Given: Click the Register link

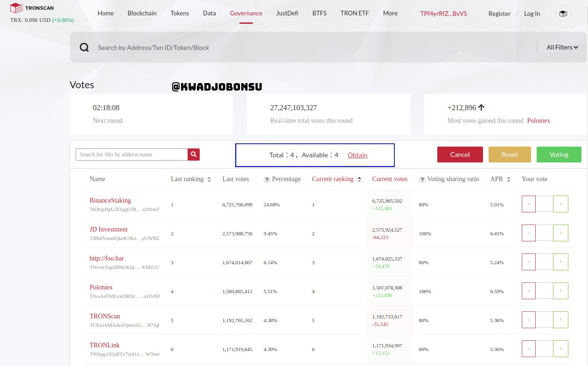Looking at the screenshot, I should pos(499,14).
